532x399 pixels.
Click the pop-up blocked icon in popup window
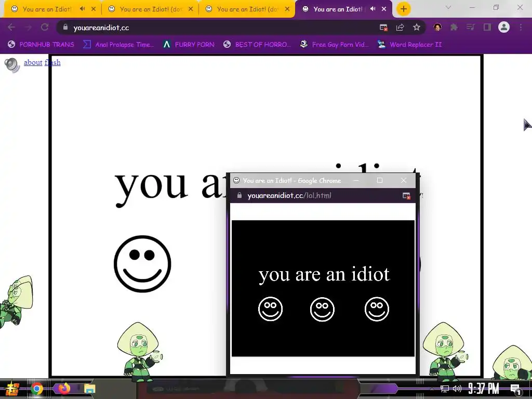click(x=406, y=196)
